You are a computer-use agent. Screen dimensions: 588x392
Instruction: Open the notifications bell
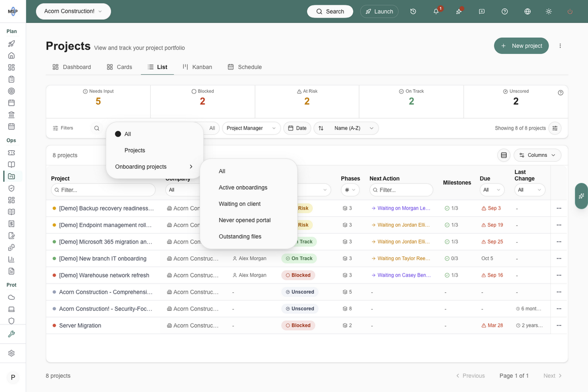point(436,11)
